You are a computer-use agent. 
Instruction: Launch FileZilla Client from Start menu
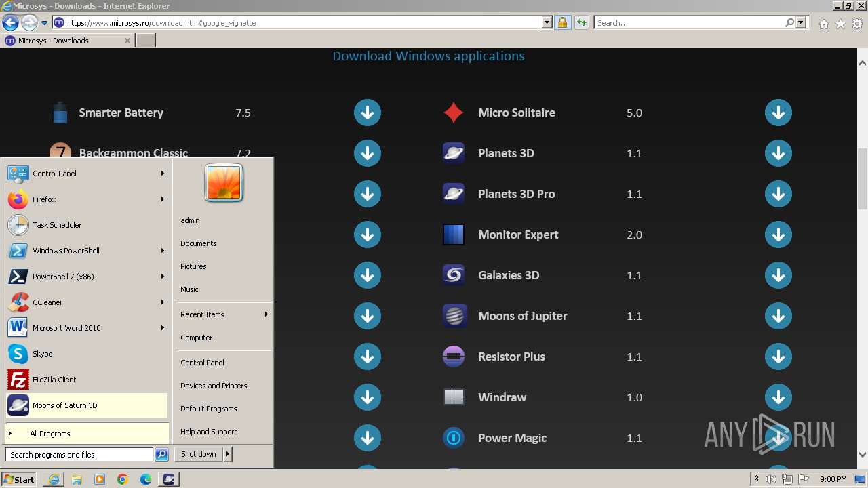pos(86,380)
